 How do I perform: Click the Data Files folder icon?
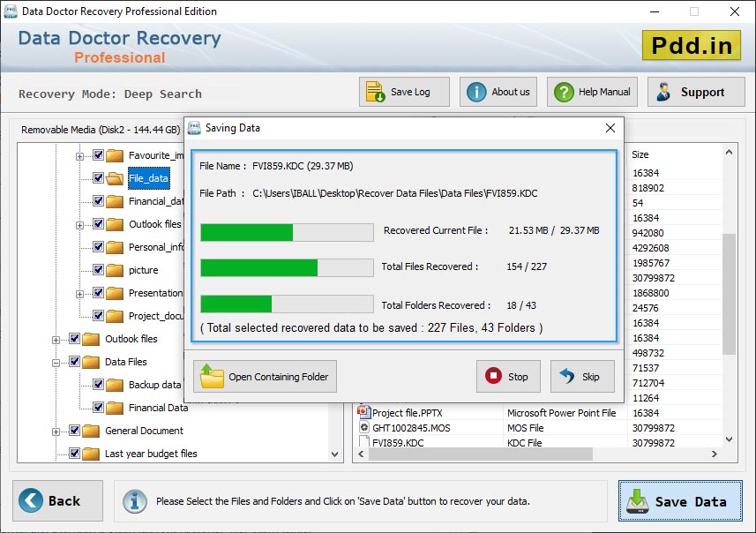[x=91, y=362]
